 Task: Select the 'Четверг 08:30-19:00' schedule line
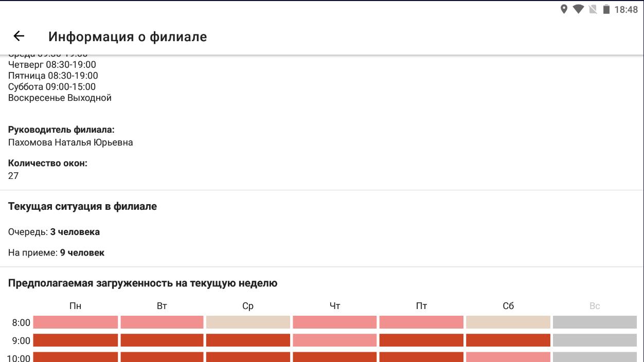point(52,64)
